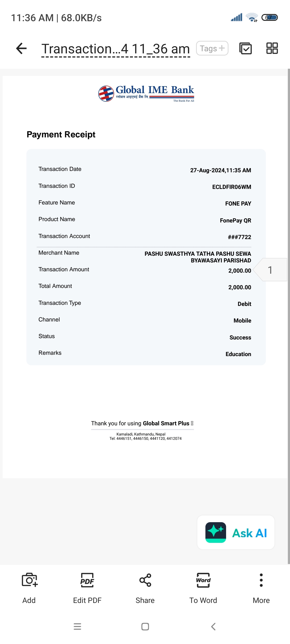Tap the Ask AI sparkle icon
This screenshot has width=290, height=644.
216,532
